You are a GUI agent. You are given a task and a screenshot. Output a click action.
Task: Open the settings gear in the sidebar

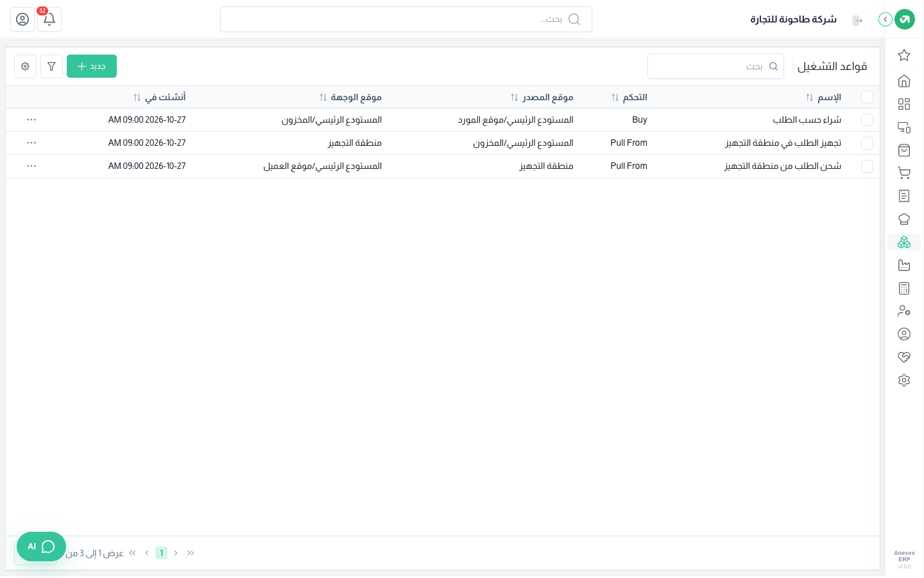[904, 380]
